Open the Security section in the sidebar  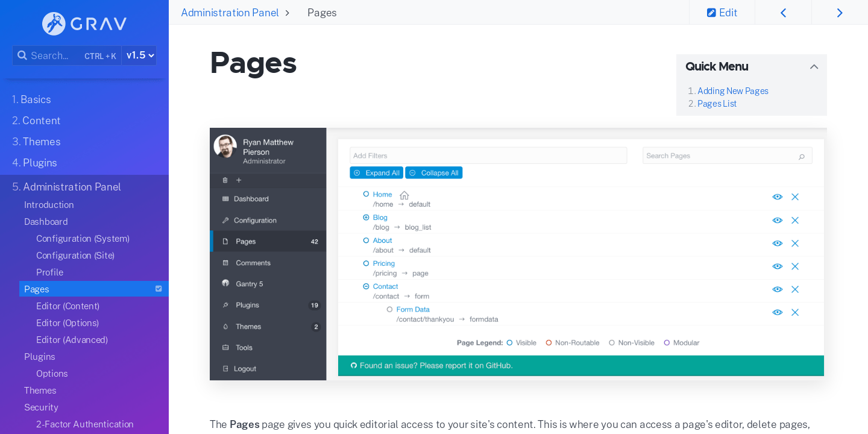pyautogui.click(x=41, y=407)
